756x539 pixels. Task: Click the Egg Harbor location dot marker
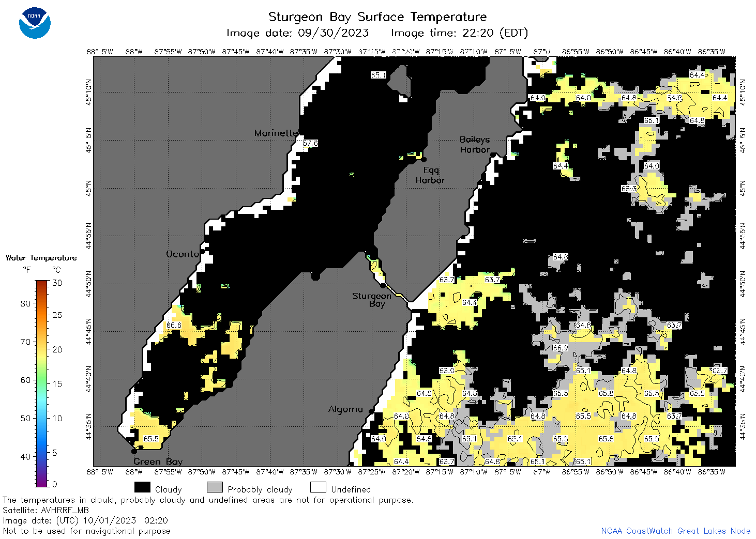coord(424,160)
